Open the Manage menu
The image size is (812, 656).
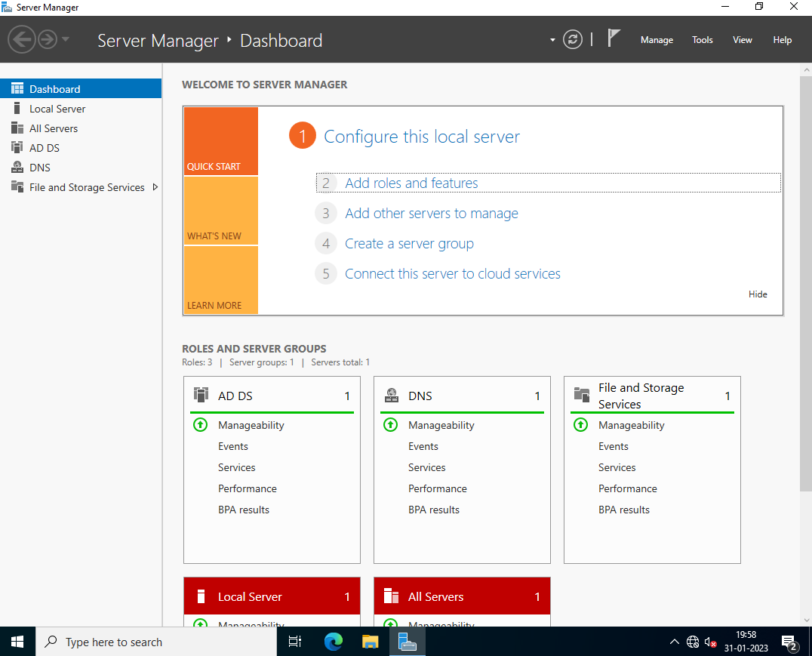[x=657, y=40]
